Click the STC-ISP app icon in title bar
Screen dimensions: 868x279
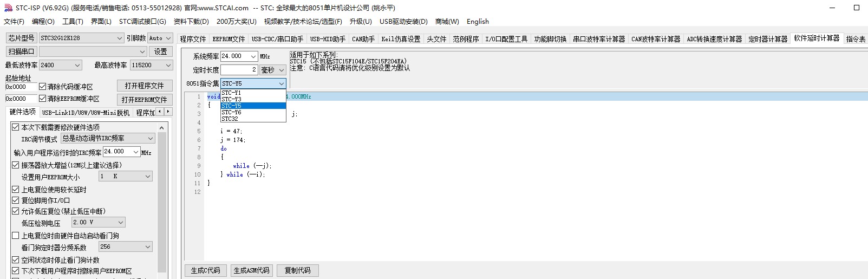click(x=8, y=8)
